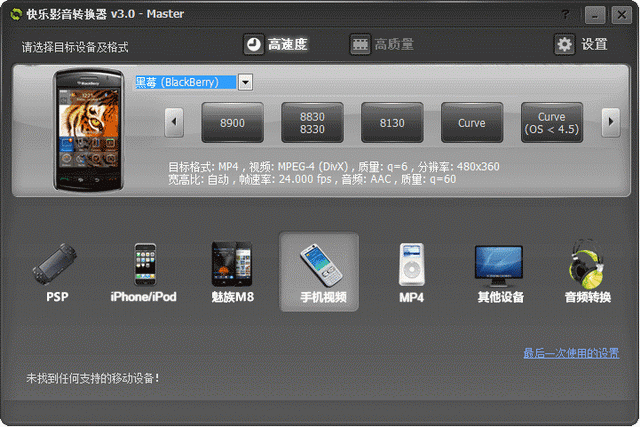Click the 未找到任何支持的移动设备 status message
Screen dimensions: 640x427
coord(93,378)
